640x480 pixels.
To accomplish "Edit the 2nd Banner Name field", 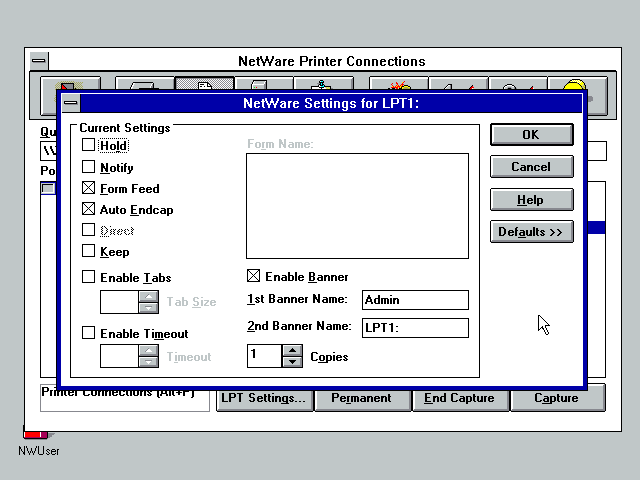I will point(415,328).
